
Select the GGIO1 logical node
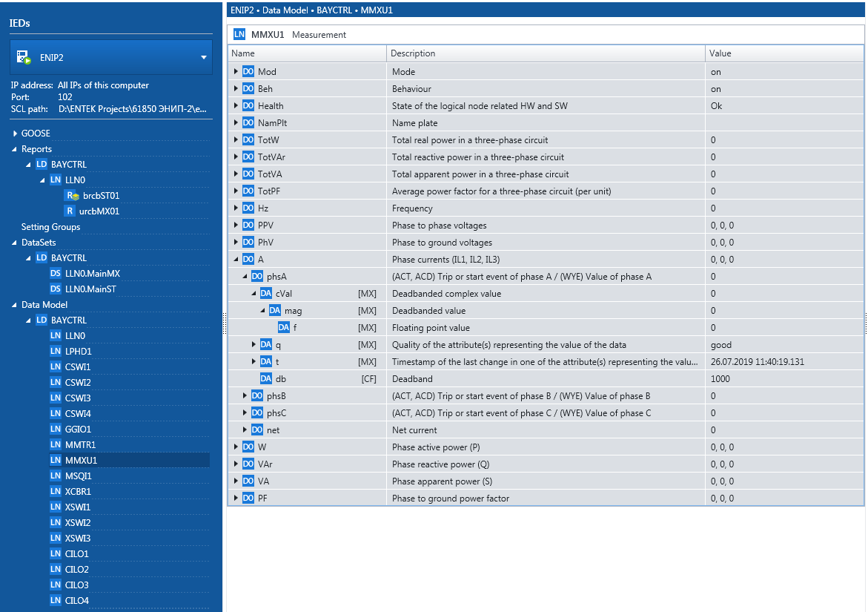[x=78, y=430]
